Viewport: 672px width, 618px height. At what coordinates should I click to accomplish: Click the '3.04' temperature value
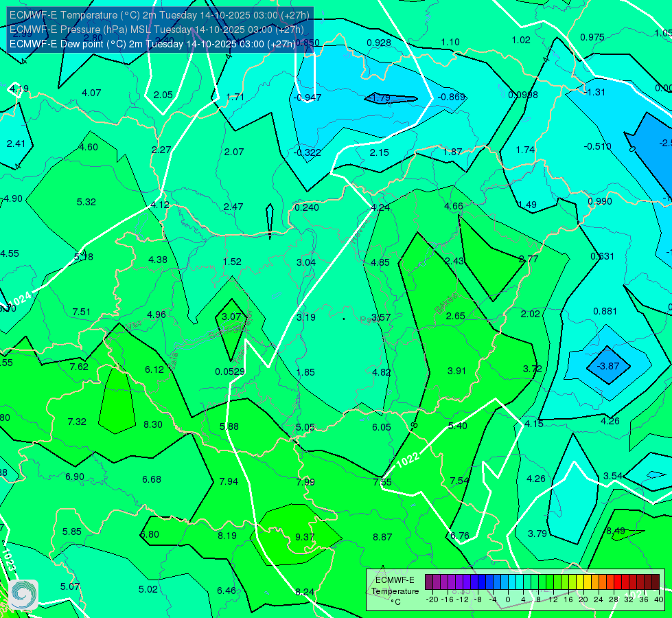(x=306, y=262)
